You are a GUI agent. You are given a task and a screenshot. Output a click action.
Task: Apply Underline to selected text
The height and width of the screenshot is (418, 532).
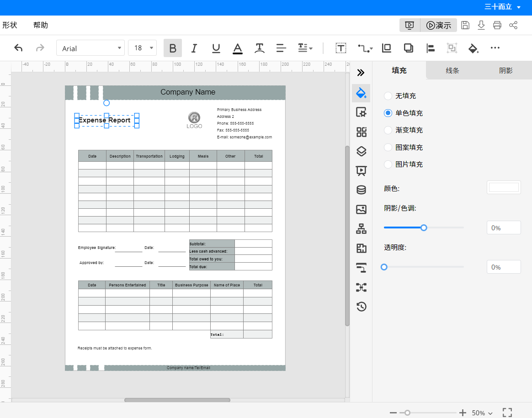coord(216,48)
